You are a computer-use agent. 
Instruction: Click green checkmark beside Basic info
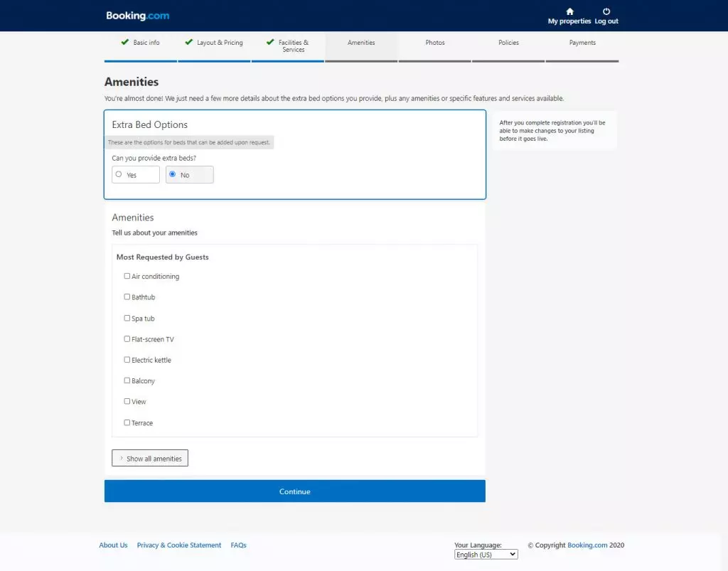(124, 42)
